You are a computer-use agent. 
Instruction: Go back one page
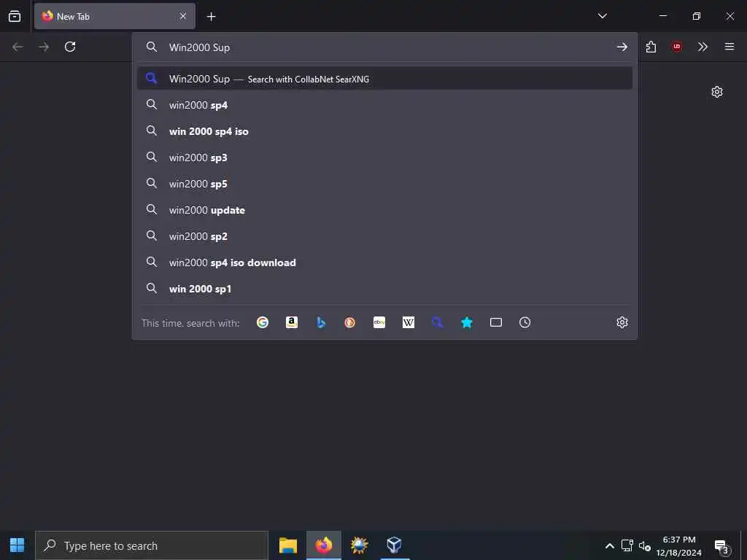(x=18, y=47)
